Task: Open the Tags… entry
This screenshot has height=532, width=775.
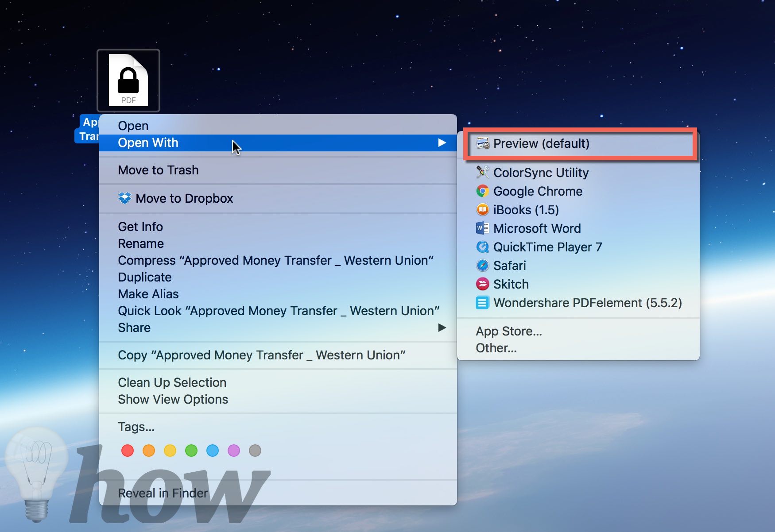Action: (x=278, y=427)
